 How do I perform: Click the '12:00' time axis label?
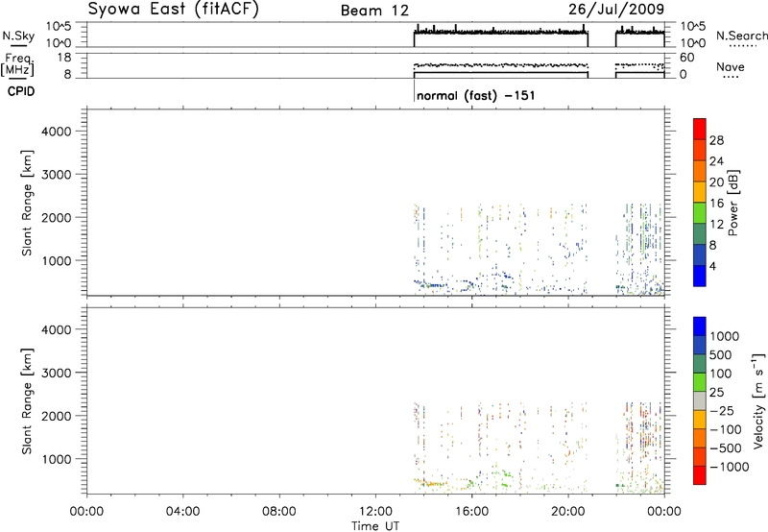(x=375, y=512)
